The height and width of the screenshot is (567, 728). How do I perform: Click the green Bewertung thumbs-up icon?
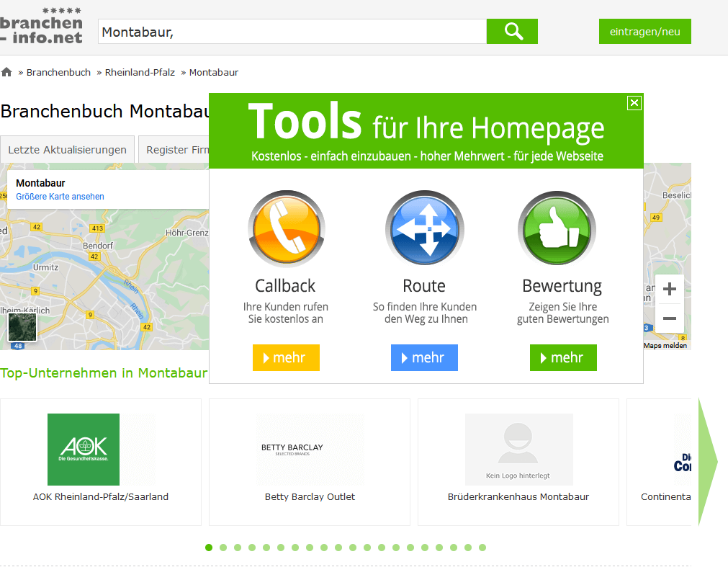click(x=557, y=229)
